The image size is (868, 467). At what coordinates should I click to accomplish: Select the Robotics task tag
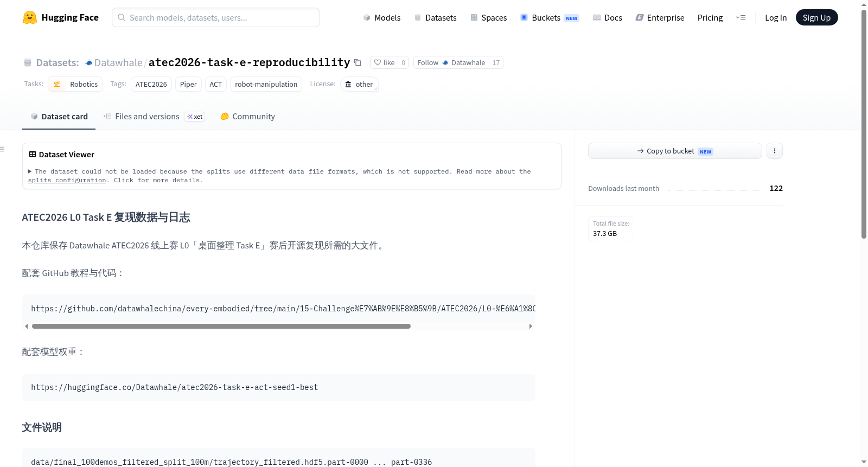click(x=75, y=84)
